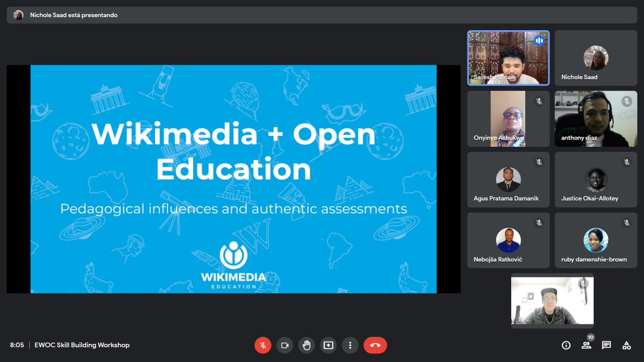Show the participants list
The width and height of the screenshot is (644, 362).
click(586, 345)
